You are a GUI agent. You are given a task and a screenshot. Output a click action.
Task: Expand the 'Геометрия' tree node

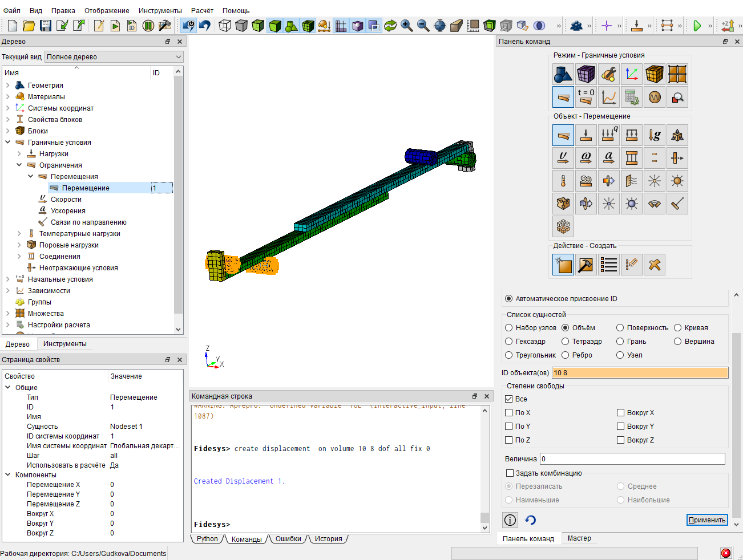click(7, 86)
